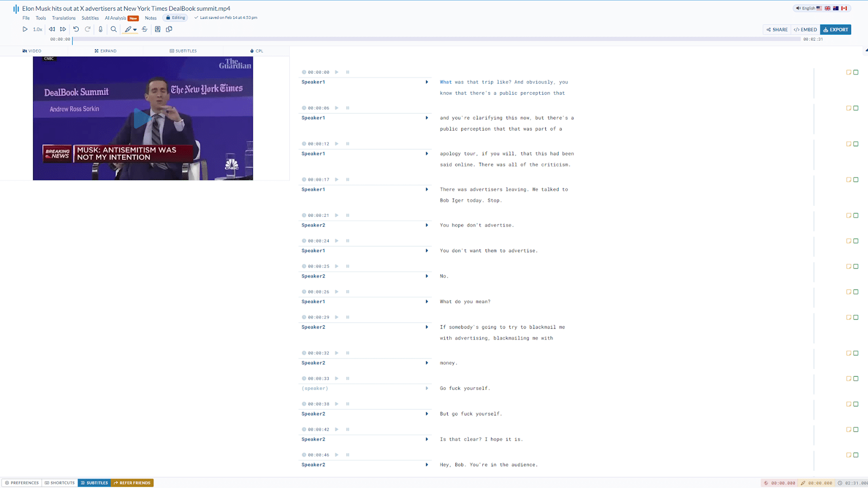Viewport: 868px width, 488px height.
Task: Click the Undo arrow icon
Action: pyautogui.click(x=76, y=29)
